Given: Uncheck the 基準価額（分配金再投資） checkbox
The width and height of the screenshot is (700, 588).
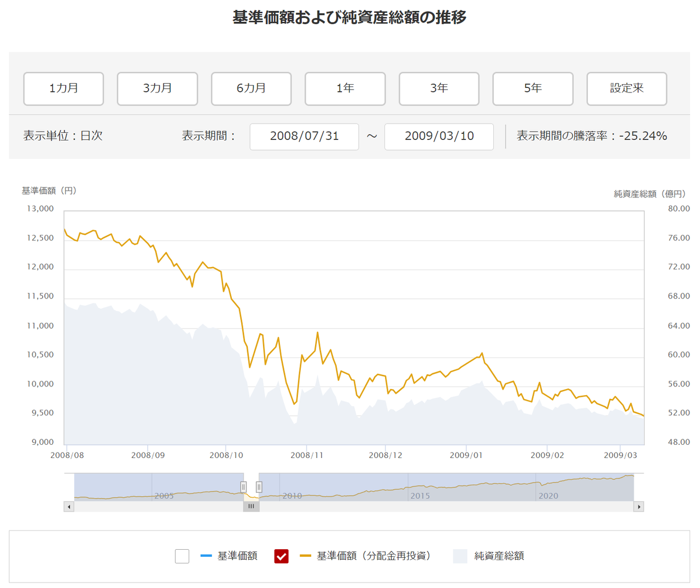Looking at the screenshot, I should tap(282, 556).
